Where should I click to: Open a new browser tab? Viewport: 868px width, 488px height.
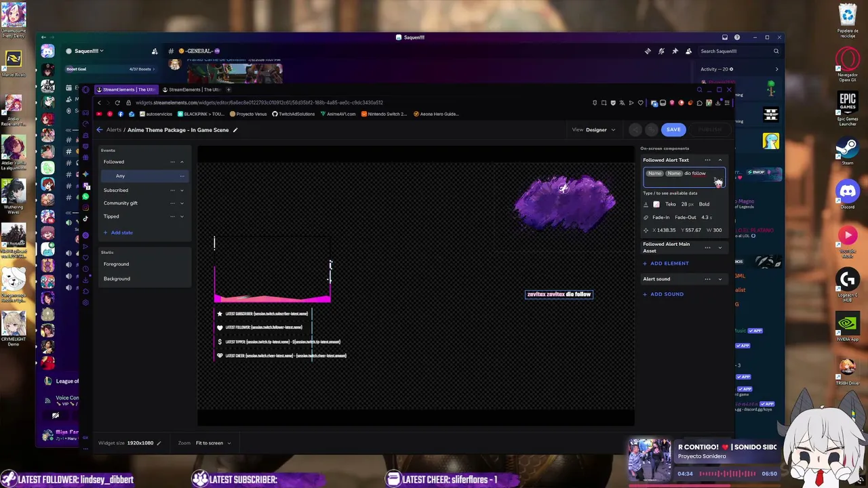pos(229,89)
